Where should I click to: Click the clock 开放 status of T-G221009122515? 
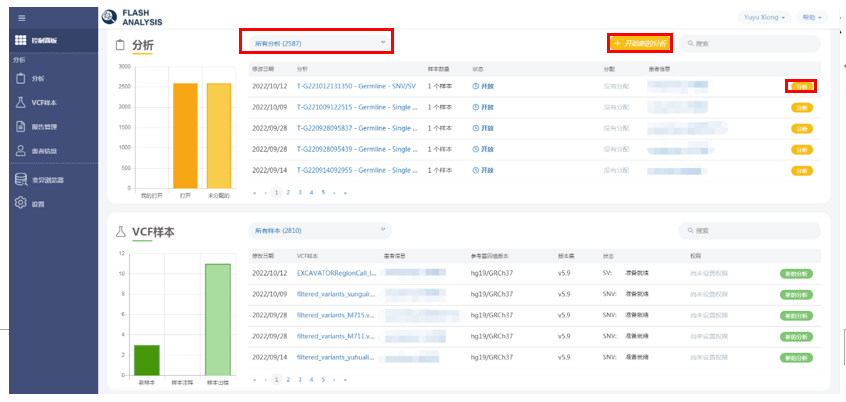coord(483,107)
